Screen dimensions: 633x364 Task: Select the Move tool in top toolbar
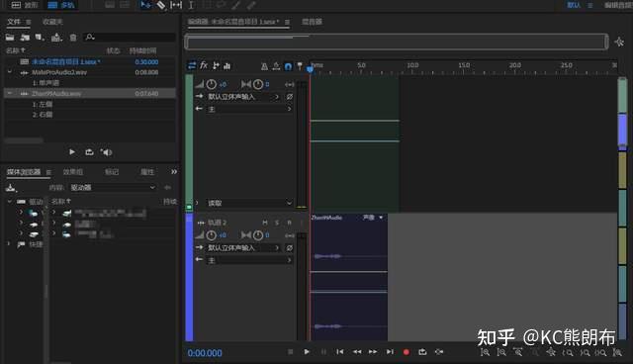(x=145, y=5)
